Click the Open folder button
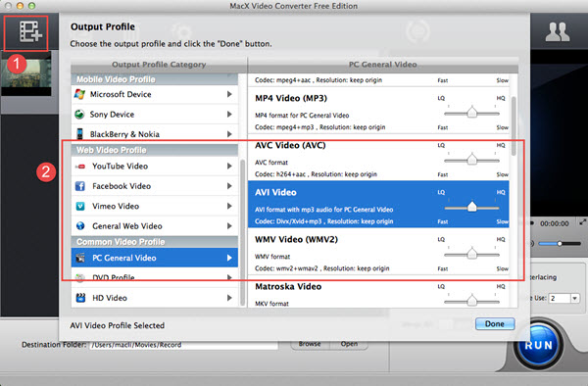The height and width of the screenshot is (386, 588). coord(349,344)
